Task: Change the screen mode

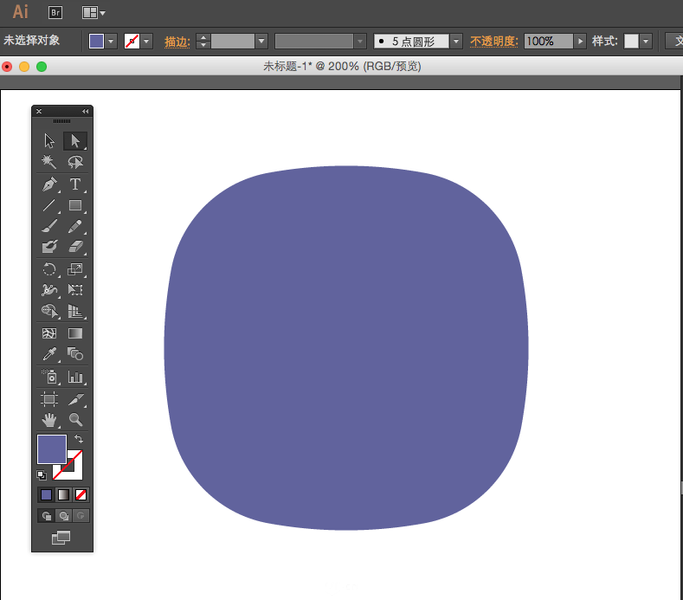Action: tap(61, 538)
